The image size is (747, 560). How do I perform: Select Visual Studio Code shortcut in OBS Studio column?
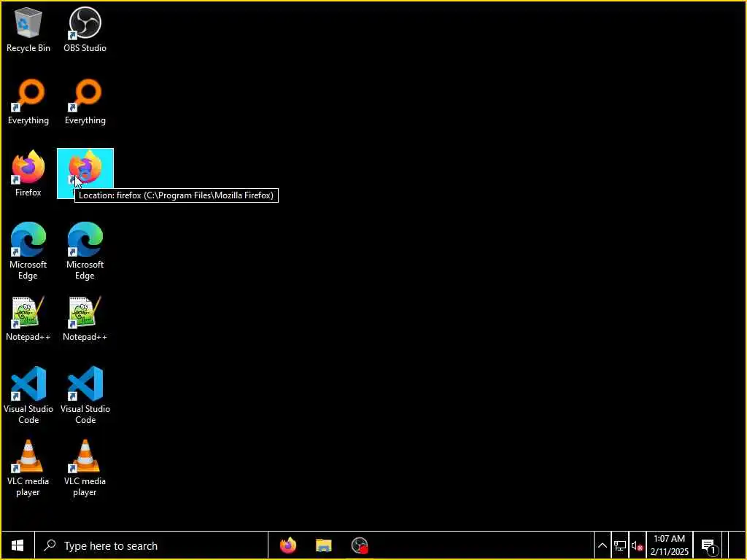click(85, 395)
